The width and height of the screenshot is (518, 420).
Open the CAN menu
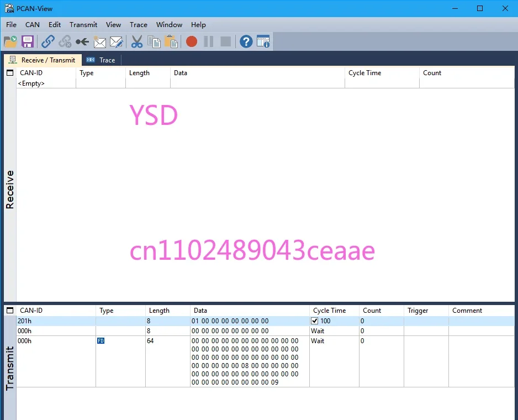[x=33, y=25]
